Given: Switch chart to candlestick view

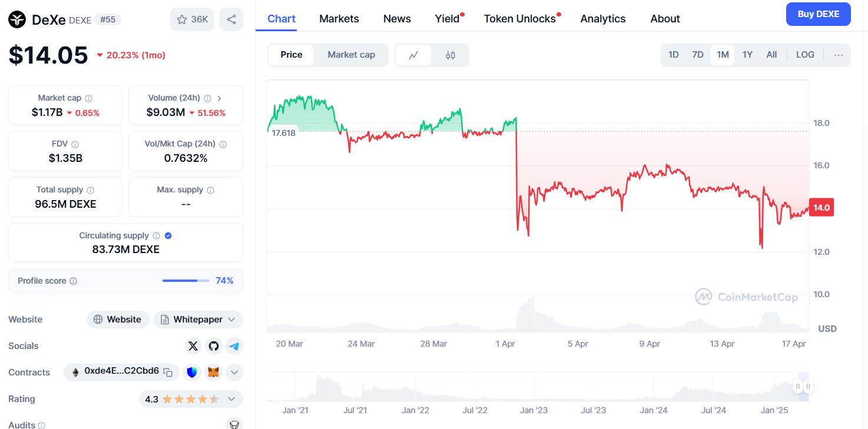Looking at the screenshot, I should 450,55.
